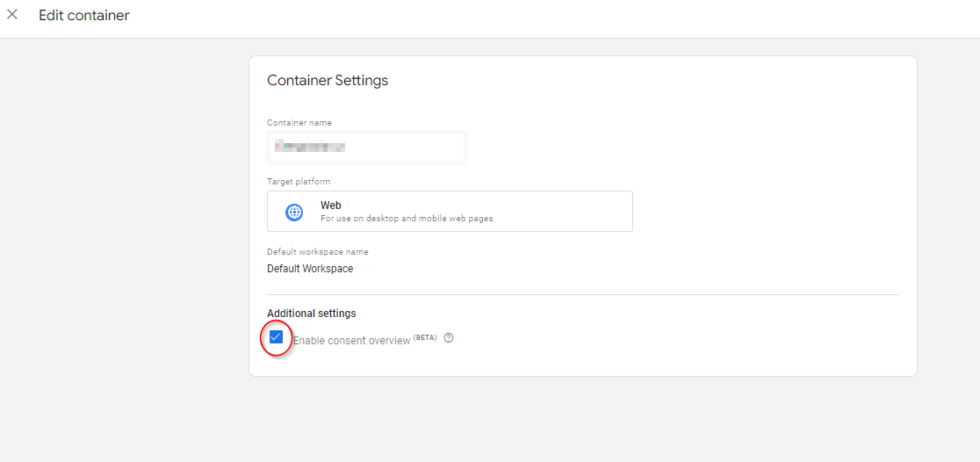Screen dimensions: 980x462
Task: Click the 'Container Settings' heading
Action: (328, 81)
